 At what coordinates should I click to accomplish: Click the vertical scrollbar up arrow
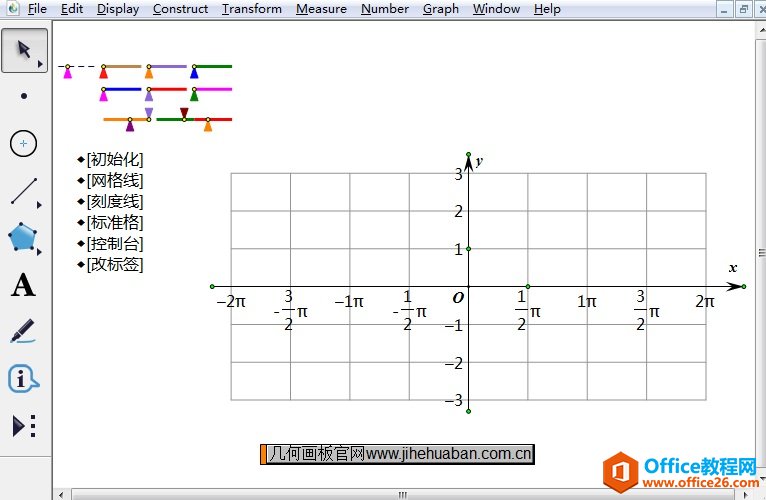click(x=762, y=29)
